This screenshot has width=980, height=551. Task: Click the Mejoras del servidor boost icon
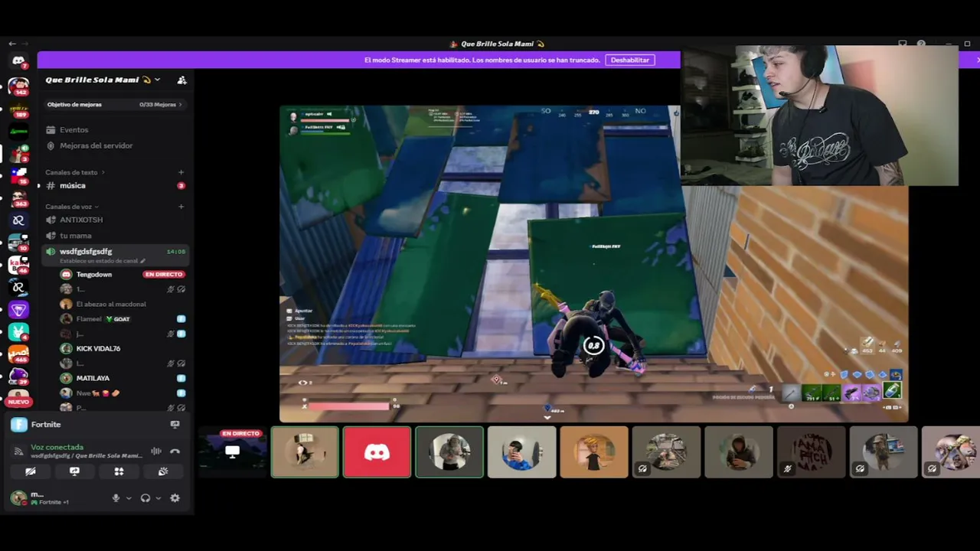point(51,145)
